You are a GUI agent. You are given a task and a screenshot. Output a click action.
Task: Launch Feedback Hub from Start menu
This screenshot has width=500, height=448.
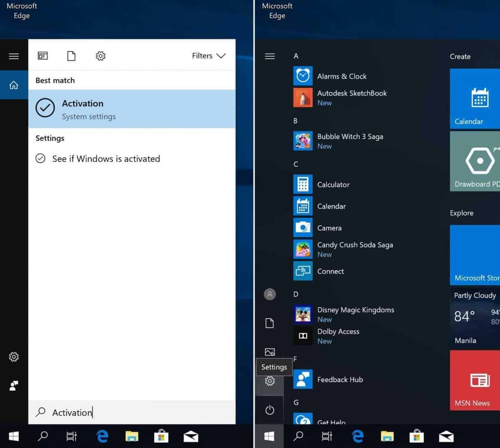click(340, 379)
